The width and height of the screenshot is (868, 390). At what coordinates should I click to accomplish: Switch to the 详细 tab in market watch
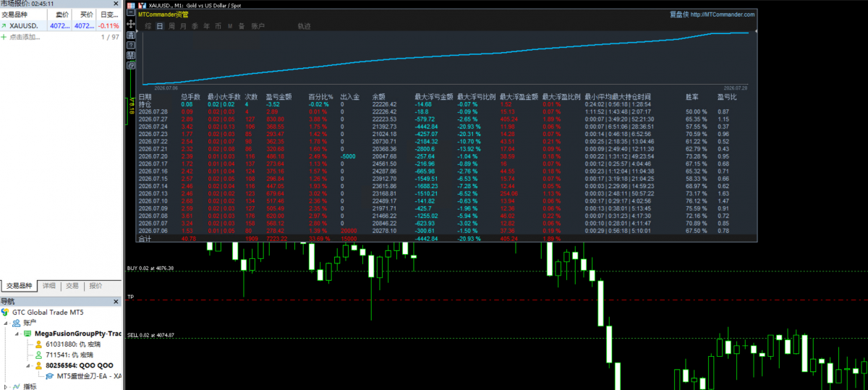point(48,286)
